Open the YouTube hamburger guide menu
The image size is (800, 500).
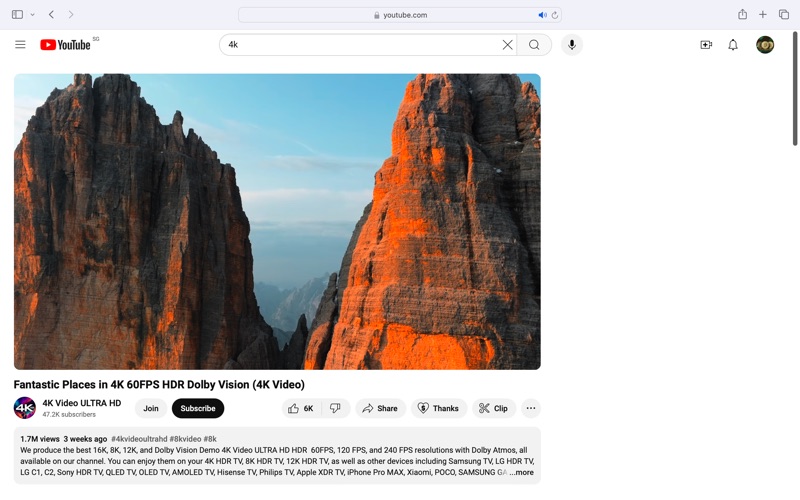(x=20, y=45)
